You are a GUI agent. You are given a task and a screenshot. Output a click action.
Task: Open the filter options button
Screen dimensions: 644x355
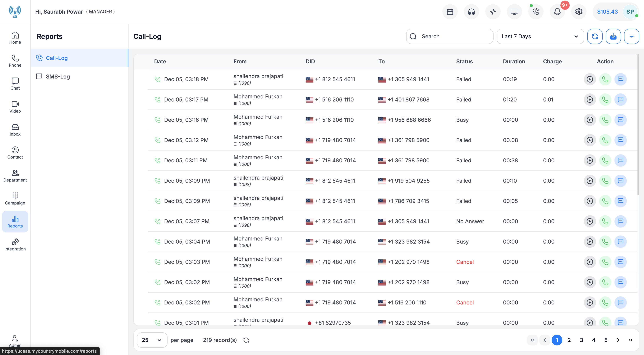632,36
